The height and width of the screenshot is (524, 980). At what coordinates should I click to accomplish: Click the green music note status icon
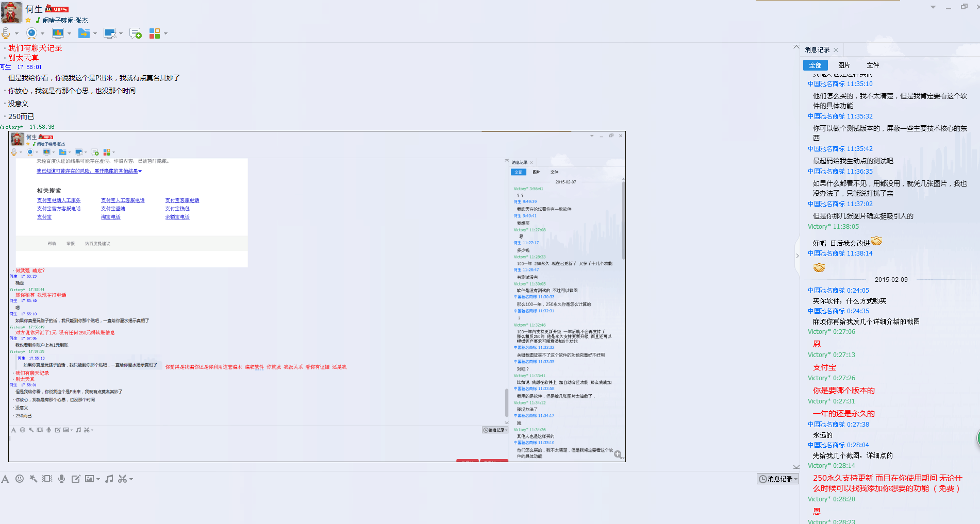(38, 20)
